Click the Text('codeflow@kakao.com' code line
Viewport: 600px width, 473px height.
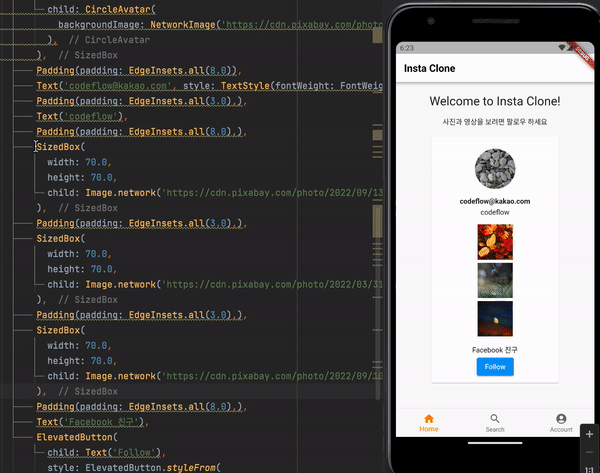(209, 86)
